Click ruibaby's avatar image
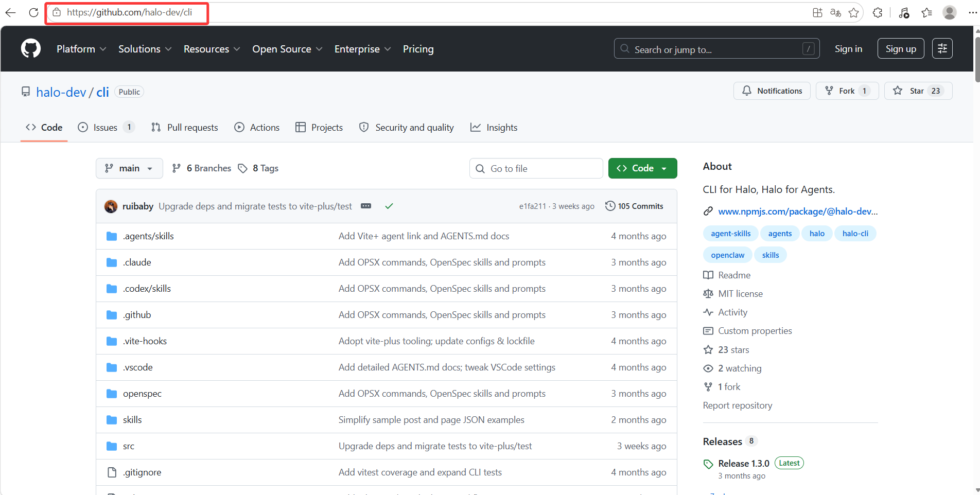The image size is (980, 495). click(x=111, y=206)
